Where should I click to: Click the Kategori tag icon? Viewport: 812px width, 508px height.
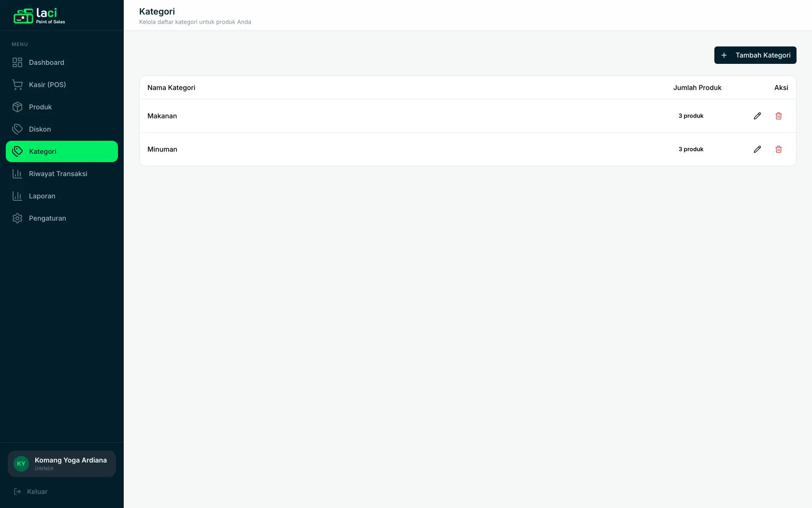pos(17,151)
